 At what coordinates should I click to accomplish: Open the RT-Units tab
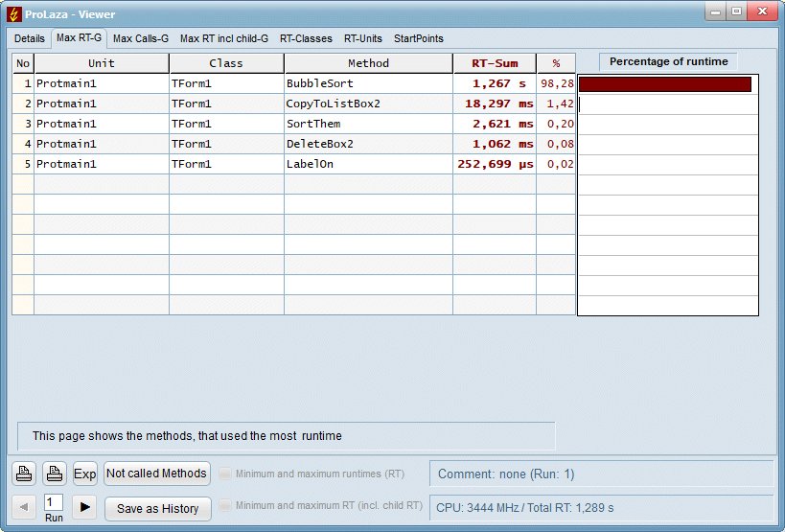[x=362, y=39]
